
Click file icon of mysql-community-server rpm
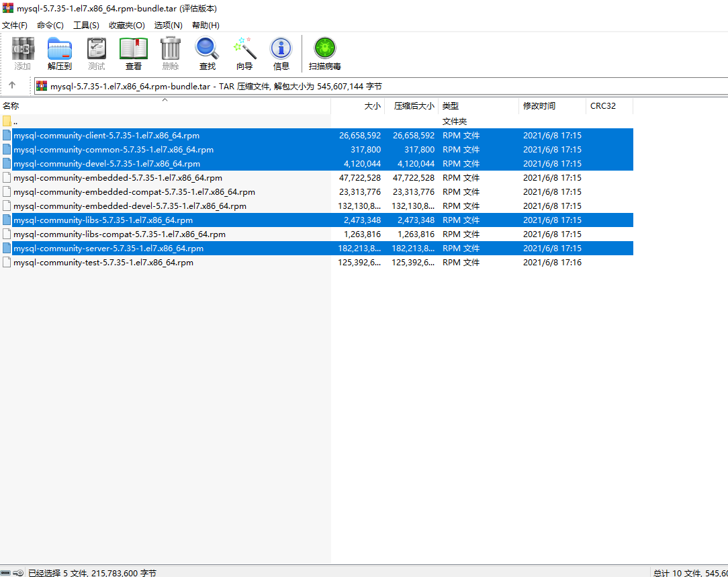7,248
